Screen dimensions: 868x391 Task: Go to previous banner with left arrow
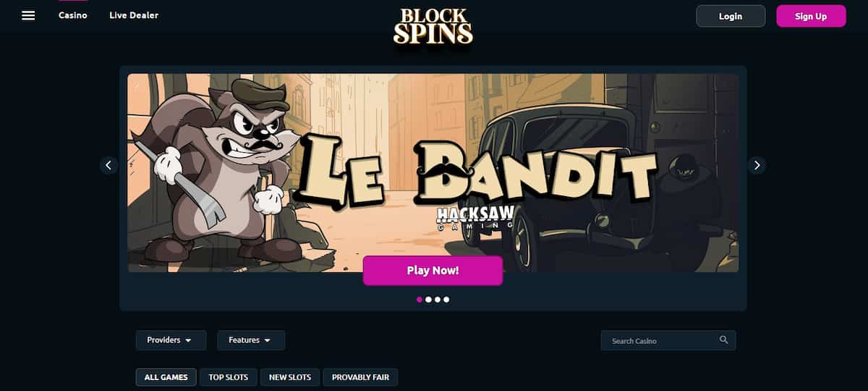tap(109, 165)
